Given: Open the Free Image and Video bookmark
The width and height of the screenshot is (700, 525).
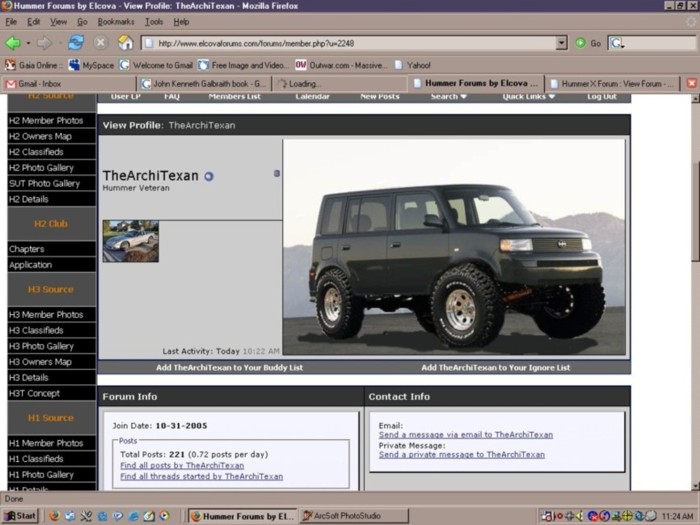Looking at the screenshot, I should tap(244, 65).
